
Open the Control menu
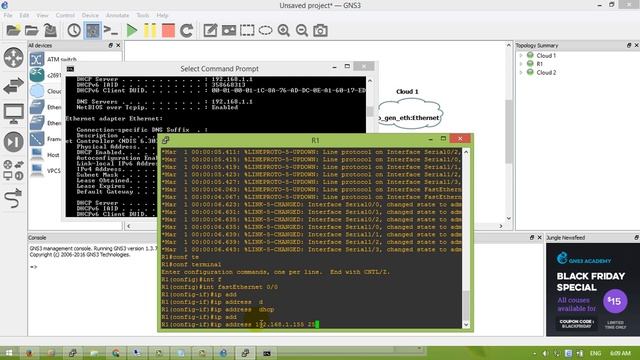65,15
